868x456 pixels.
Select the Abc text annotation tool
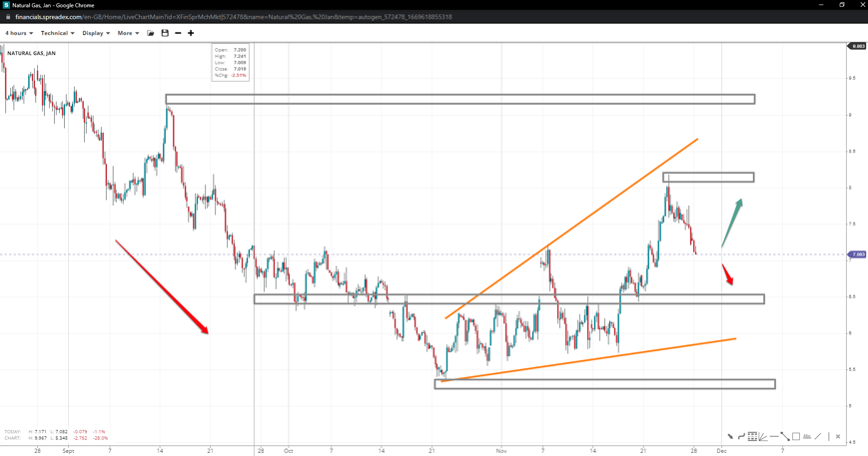pyautogui.click(x=807, y=436)
